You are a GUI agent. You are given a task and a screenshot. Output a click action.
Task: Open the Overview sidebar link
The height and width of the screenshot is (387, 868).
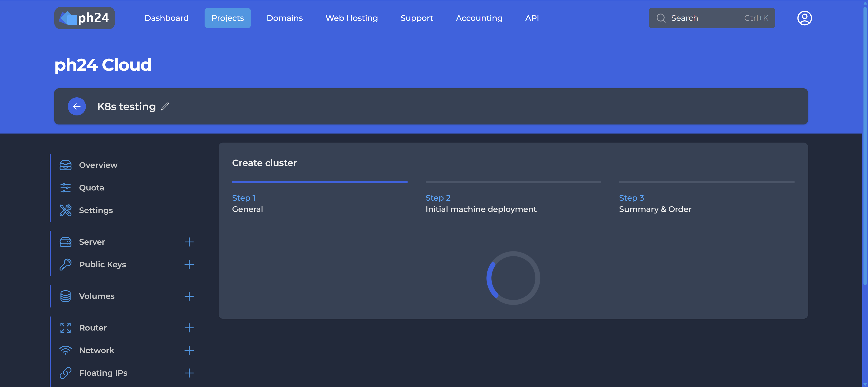98,165
